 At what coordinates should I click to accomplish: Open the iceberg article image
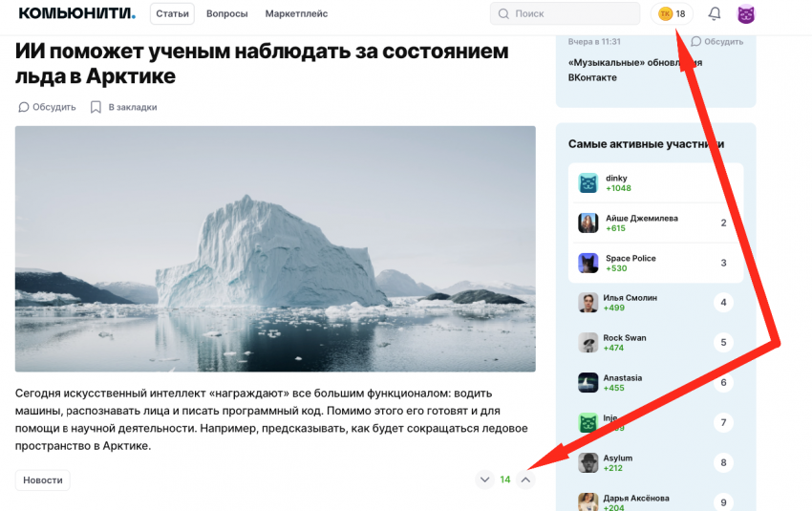tap(275, 248)
